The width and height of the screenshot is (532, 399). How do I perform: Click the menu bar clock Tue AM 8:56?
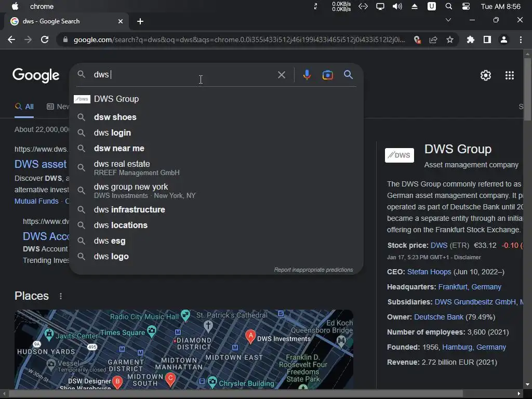(x=500, y=6)
